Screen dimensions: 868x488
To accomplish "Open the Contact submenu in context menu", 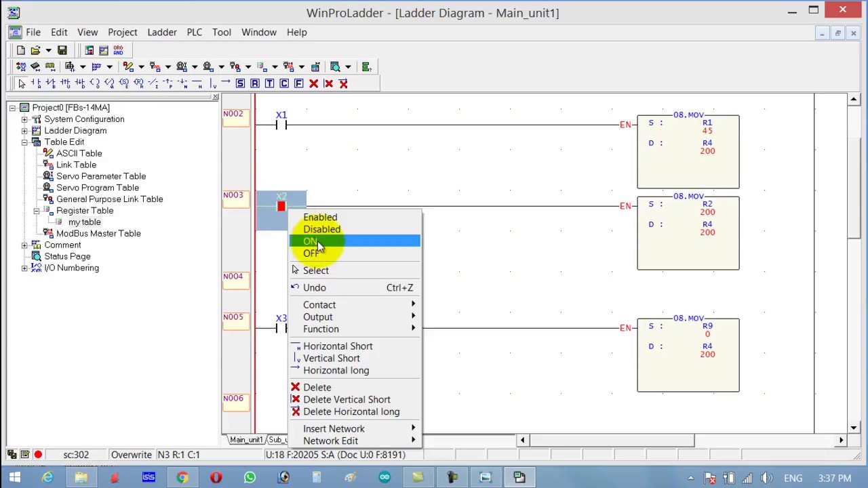I will (355, 305).
